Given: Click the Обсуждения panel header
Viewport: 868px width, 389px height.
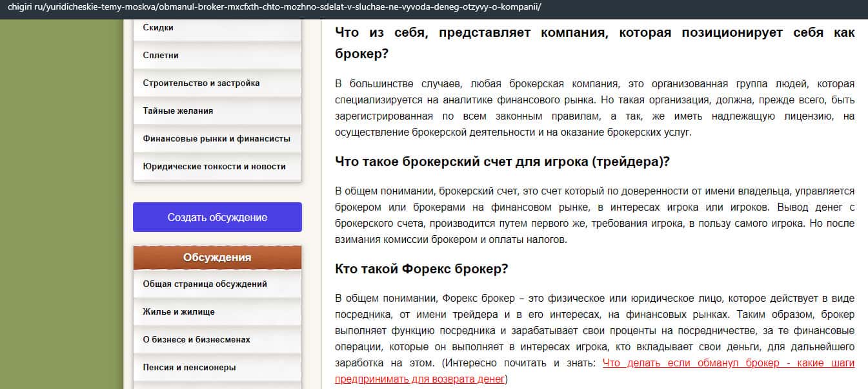Looking at the screenshot, I should click(217, 258).
